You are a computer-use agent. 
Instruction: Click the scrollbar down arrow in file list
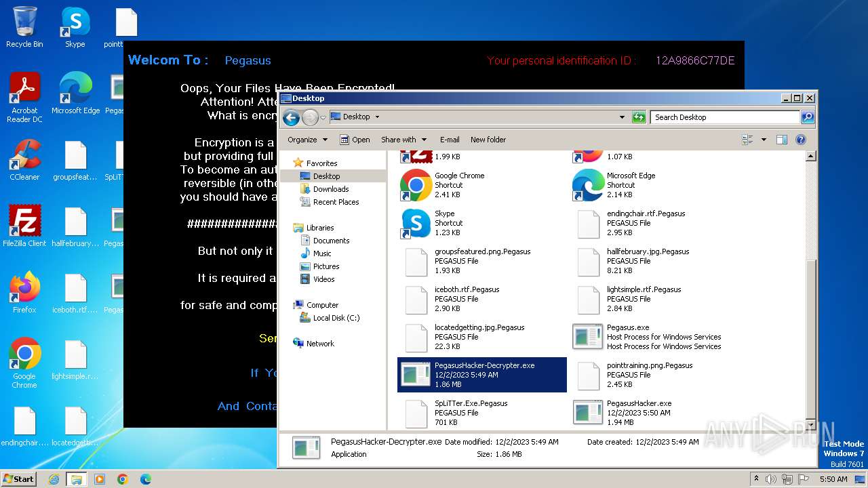click(x=810, y=424)
